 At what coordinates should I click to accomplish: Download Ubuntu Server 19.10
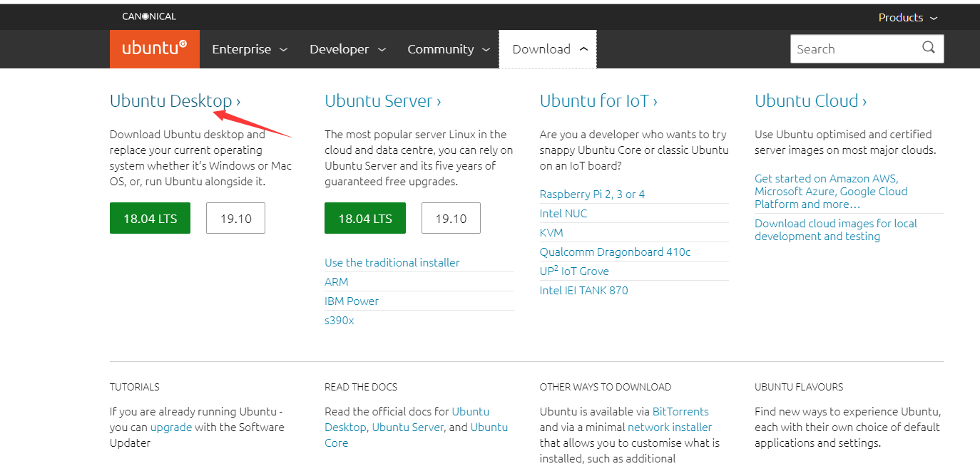click(451, 218)
